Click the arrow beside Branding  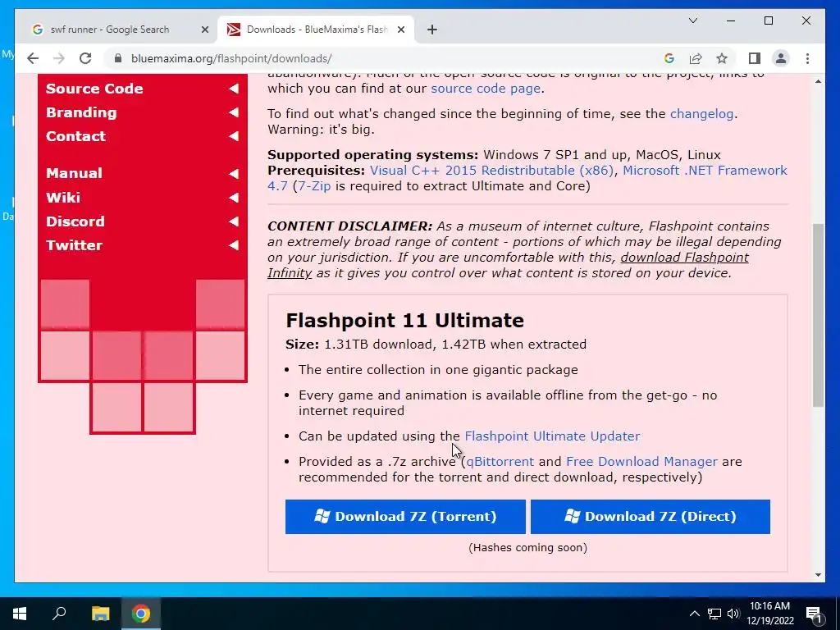234,112
